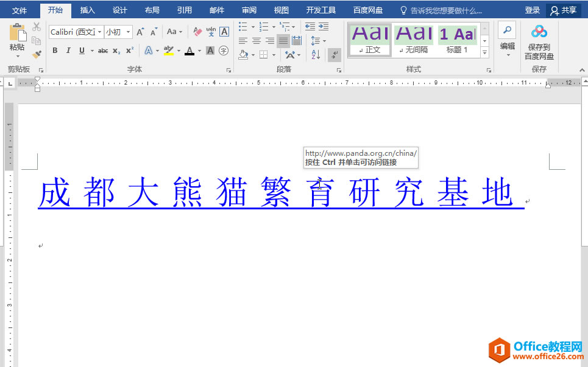Decrease paragraph indent
The image size is (588, 367).
pos(310,27)
